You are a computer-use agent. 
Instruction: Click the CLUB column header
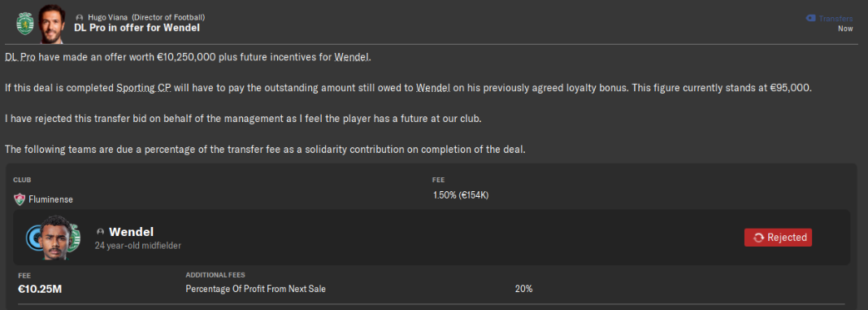[22, 181]
